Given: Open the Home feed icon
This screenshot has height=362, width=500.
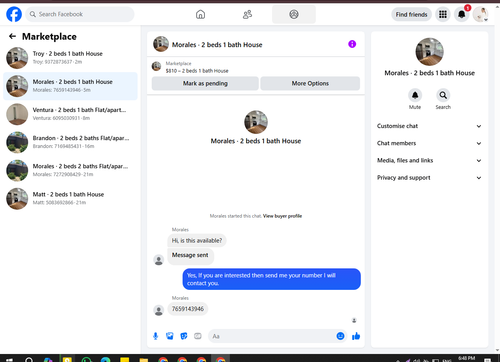Looking at the screenshot, I should [x=200, y=14].
